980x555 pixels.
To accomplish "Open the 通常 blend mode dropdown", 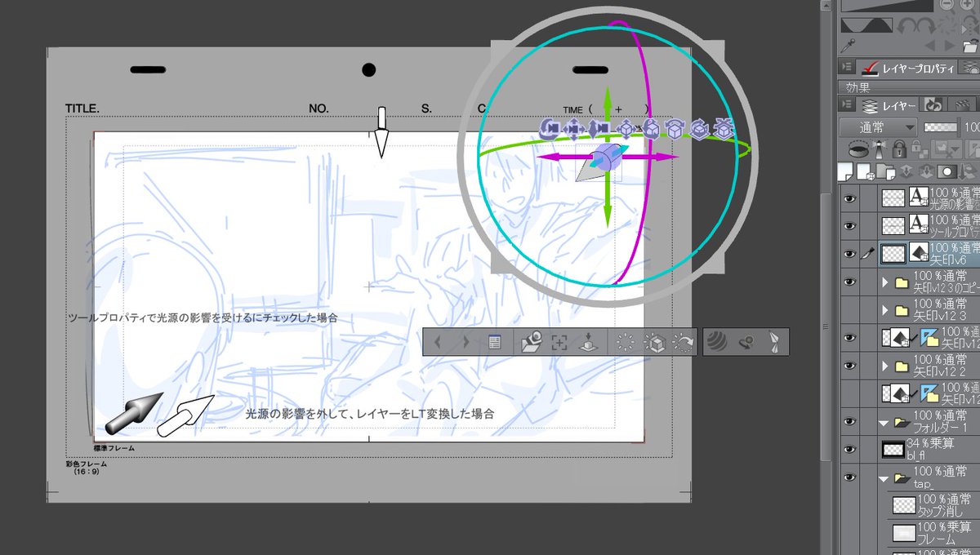I will [878, 127].
